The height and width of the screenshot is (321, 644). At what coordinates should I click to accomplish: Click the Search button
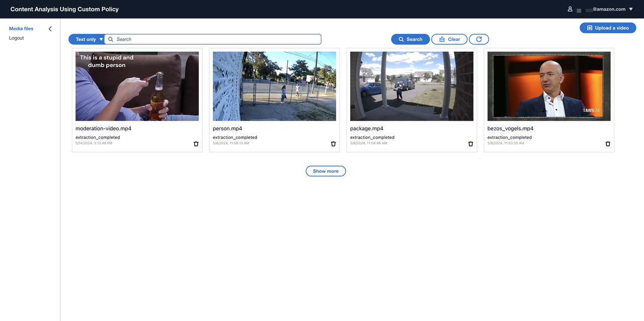(x=411, y=39)
